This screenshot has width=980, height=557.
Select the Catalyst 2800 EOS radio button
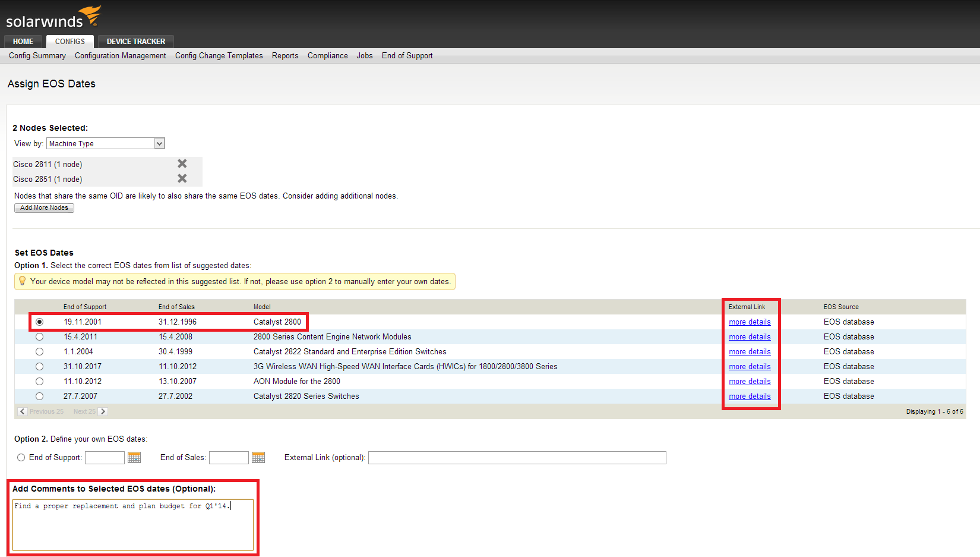[x=40, y=322]
